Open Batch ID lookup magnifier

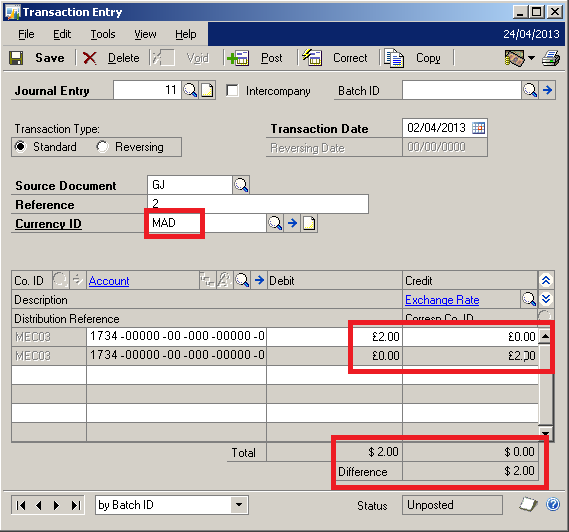(x=530, y=90)
